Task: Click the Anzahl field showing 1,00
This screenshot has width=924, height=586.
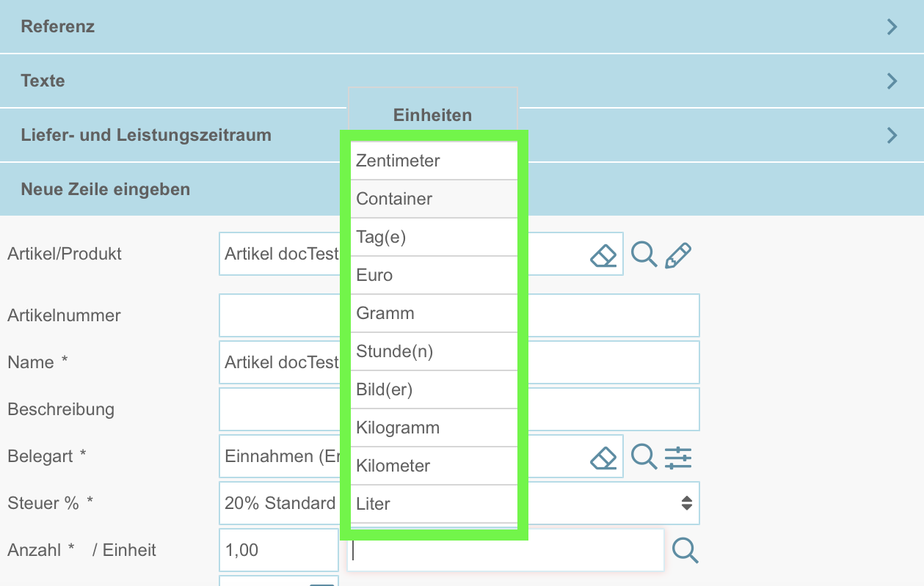Action: pos(278,550)
